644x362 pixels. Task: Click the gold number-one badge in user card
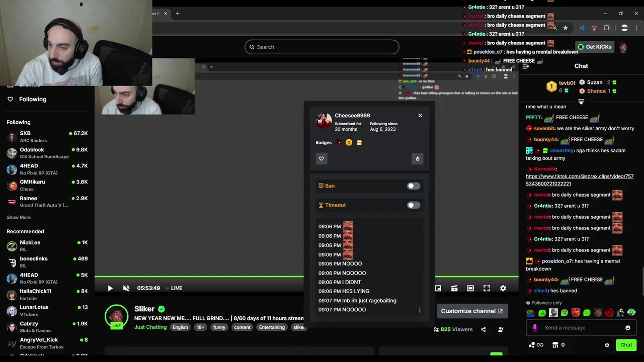(349, 143)
